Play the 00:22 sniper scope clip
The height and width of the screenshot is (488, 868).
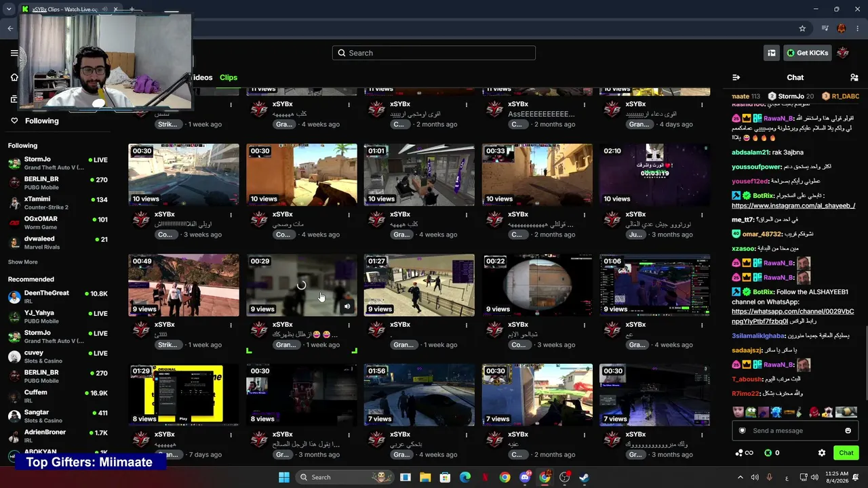(x=537, y=285)
